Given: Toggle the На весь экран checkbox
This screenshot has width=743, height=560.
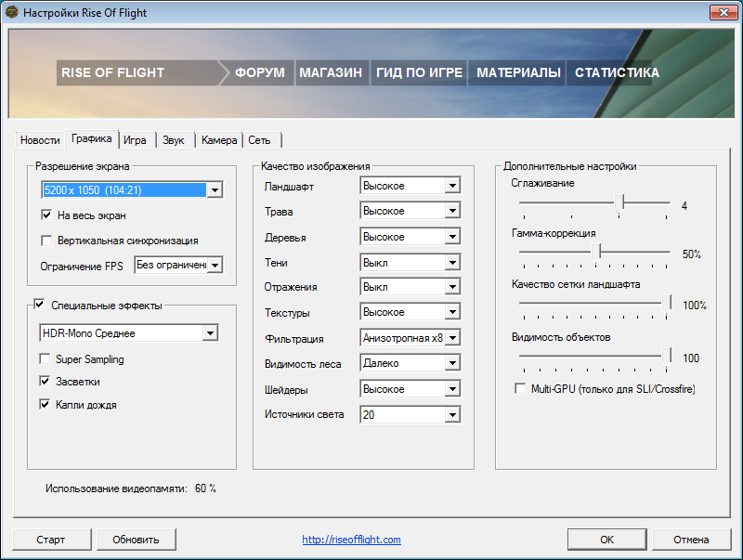Looking at the screenshot, I should pos(46,215).
